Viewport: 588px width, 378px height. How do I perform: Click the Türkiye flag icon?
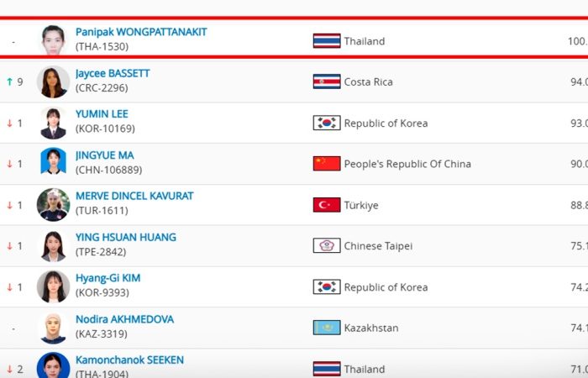click(327, 205)
